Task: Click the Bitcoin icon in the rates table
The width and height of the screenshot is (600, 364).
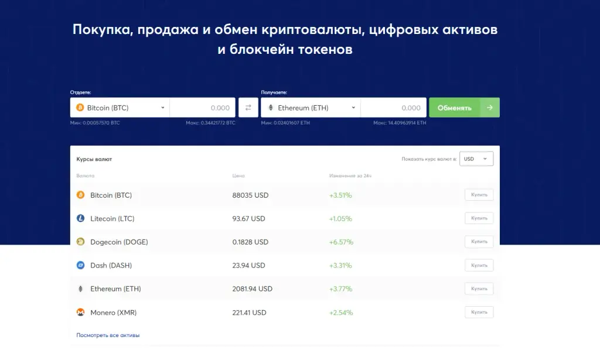Action: click(x=80, y=195)
